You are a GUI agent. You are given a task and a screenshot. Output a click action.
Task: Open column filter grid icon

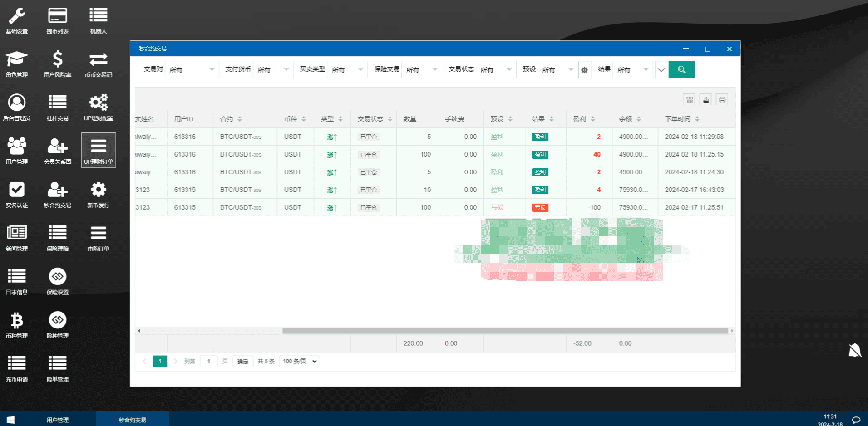pyautogui.click(x=690, y=100)
